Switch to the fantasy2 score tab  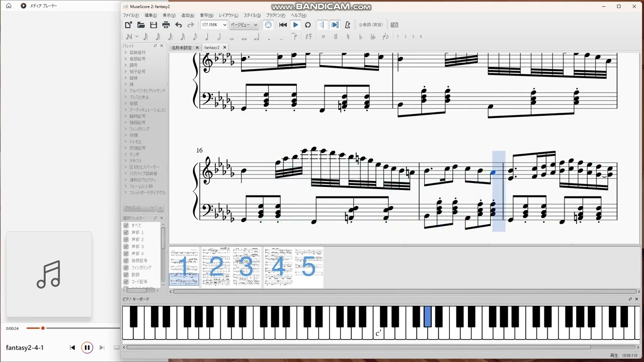point(212,48)
